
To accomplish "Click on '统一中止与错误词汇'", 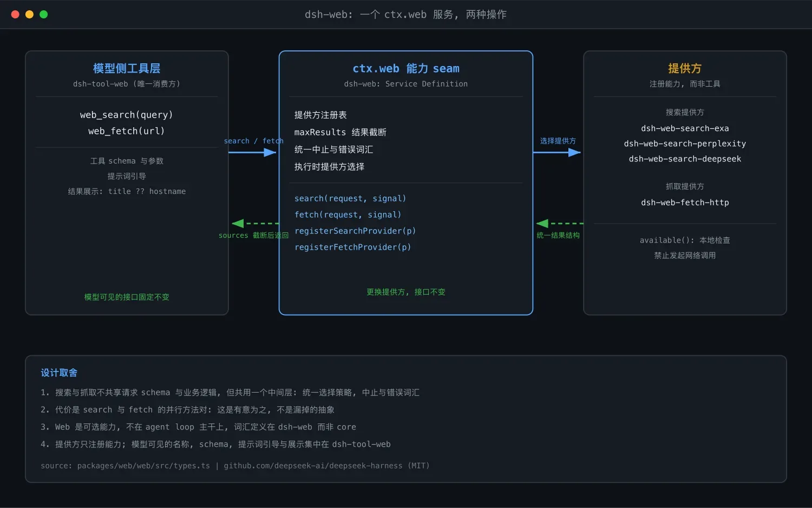I will pos(333,149).
